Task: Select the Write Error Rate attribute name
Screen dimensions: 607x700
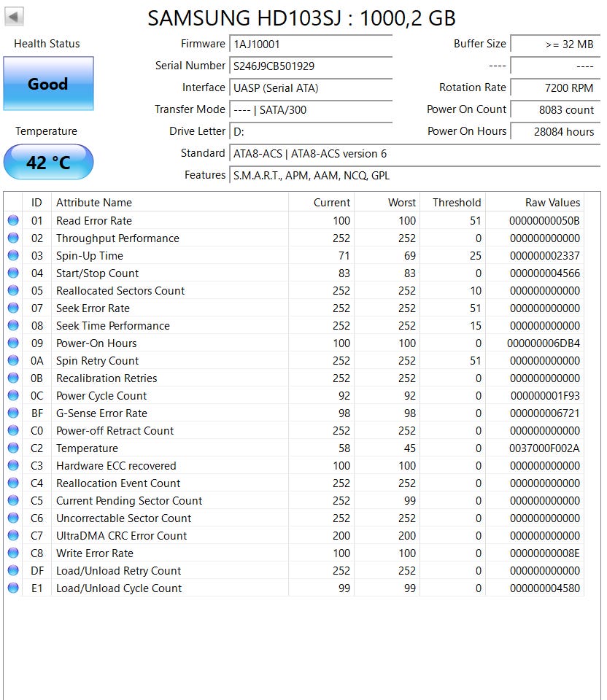Action: 95,553
